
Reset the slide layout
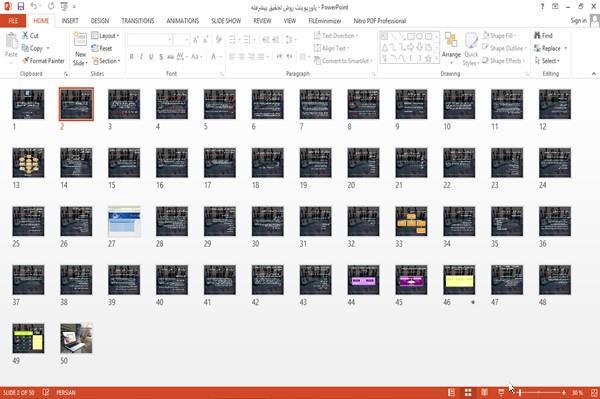(x=102, y=48)
